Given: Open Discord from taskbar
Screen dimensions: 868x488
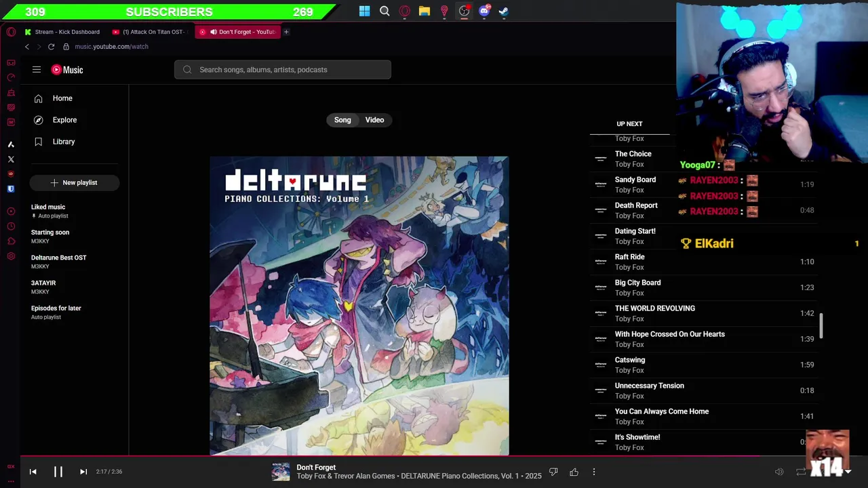Looking at the screenshot, I should coord(484,11).
